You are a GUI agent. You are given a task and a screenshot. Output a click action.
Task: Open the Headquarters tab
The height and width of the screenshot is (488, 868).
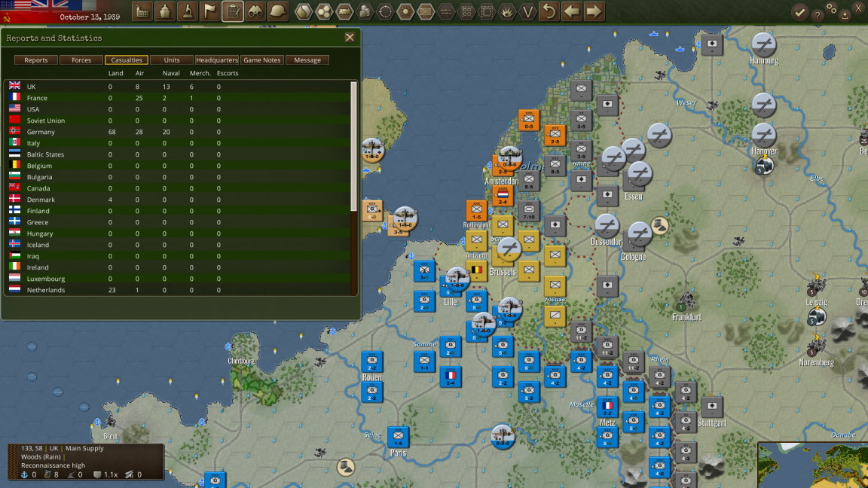pos(216,59)
